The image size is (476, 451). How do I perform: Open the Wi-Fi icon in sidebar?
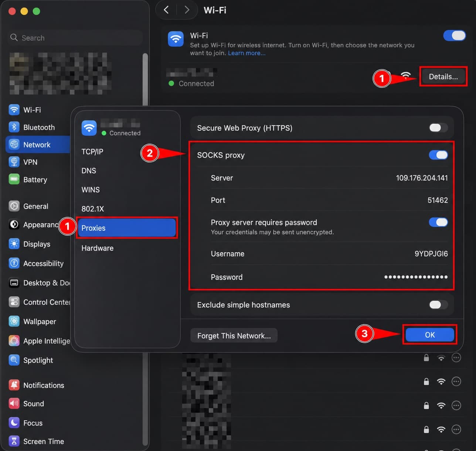[x=14, y=110]
